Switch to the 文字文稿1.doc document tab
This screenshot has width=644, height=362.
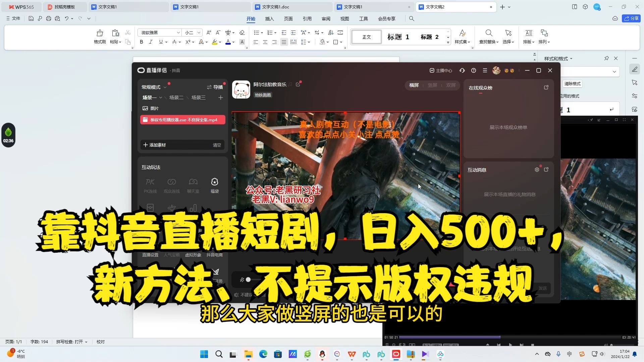(x=292, y=7)
